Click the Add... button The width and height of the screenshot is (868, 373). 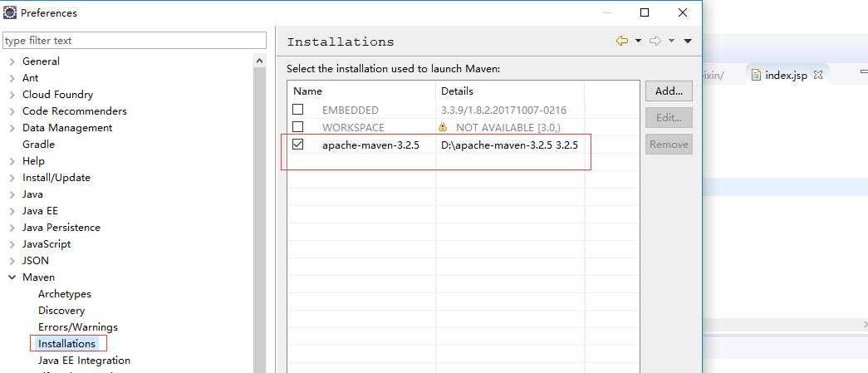click(669, 91)
